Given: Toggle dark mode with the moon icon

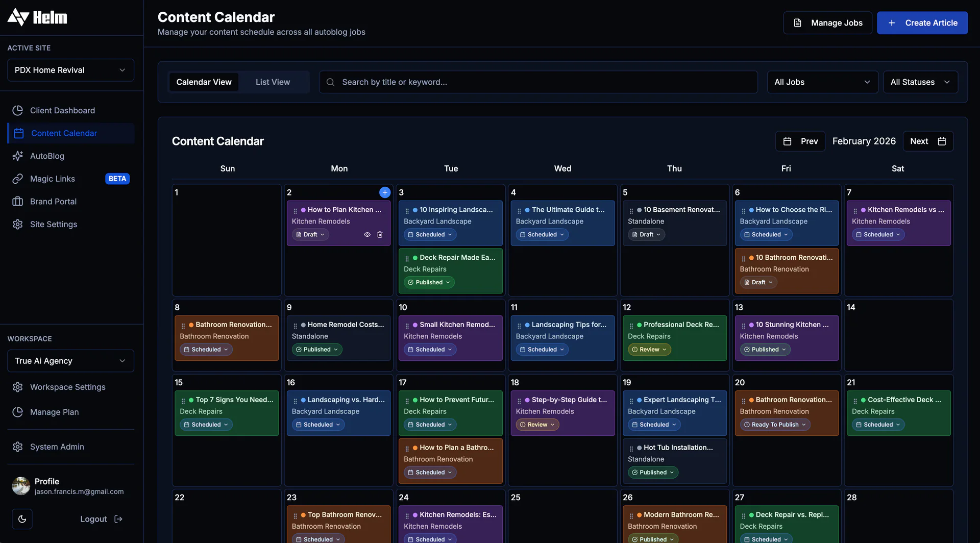Looking at the screenshot, I should coord(22,519).
